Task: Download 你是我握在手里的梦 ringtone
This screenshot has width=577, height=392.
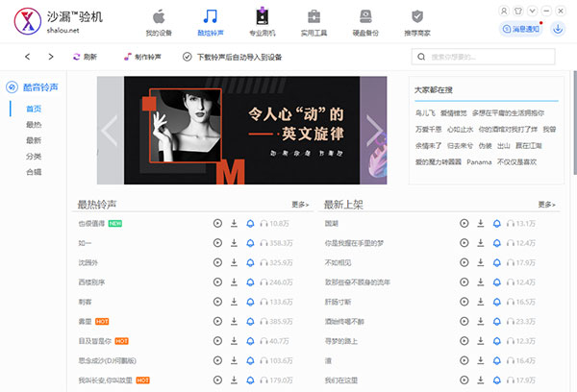Action: click(x=481, y=243)
